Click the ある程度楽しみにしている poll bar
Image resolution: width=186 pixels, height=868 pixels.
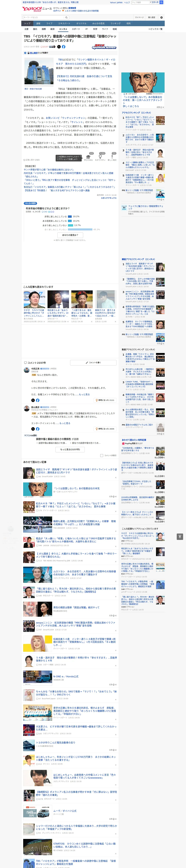pos(70,221)
